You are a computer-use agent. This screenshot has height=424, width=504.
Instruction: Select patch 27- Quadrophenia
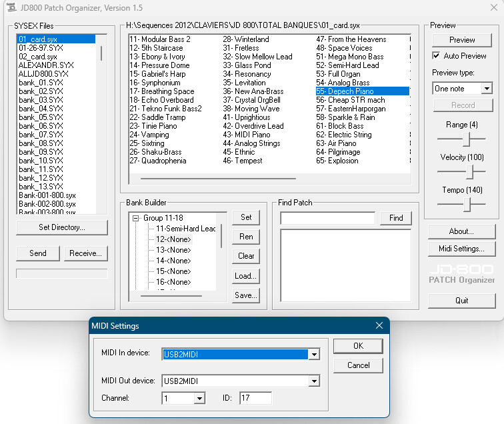[158, 161]
